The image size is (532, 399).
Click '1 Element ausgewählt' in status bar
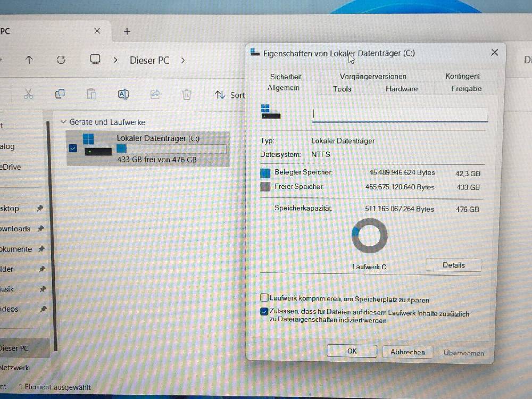(55, 387)
